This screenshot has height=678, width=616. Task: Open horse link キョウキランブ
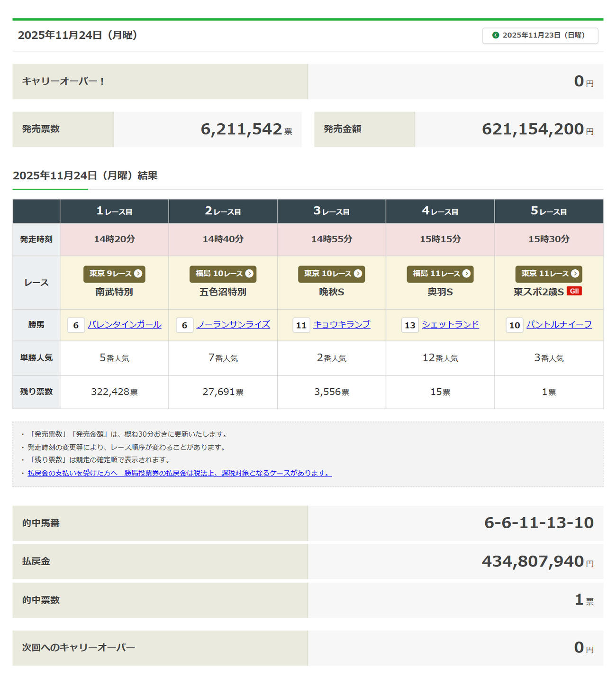point(342,325)
